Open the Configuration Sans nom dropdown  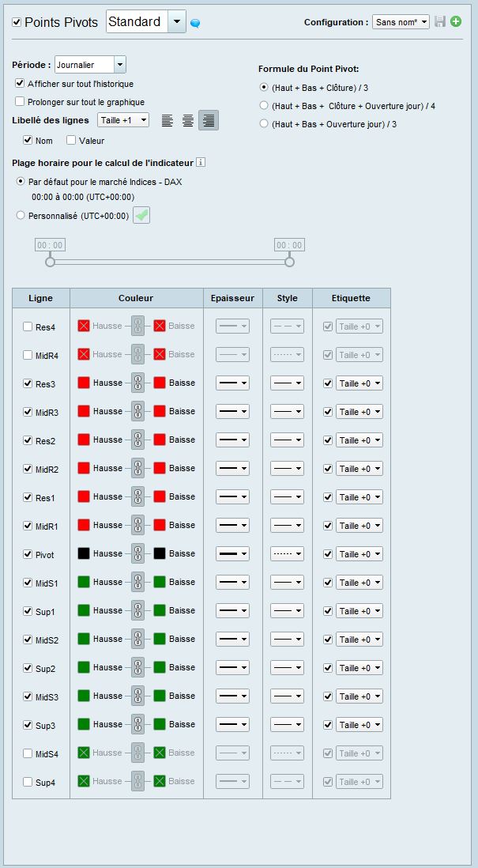coord(401,22)
